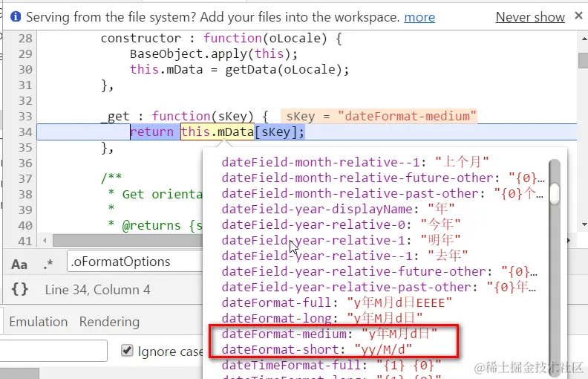This screenshot has width=588, height=379.
Task: Click line number 28 in gutter
Action: coord(25,39)
